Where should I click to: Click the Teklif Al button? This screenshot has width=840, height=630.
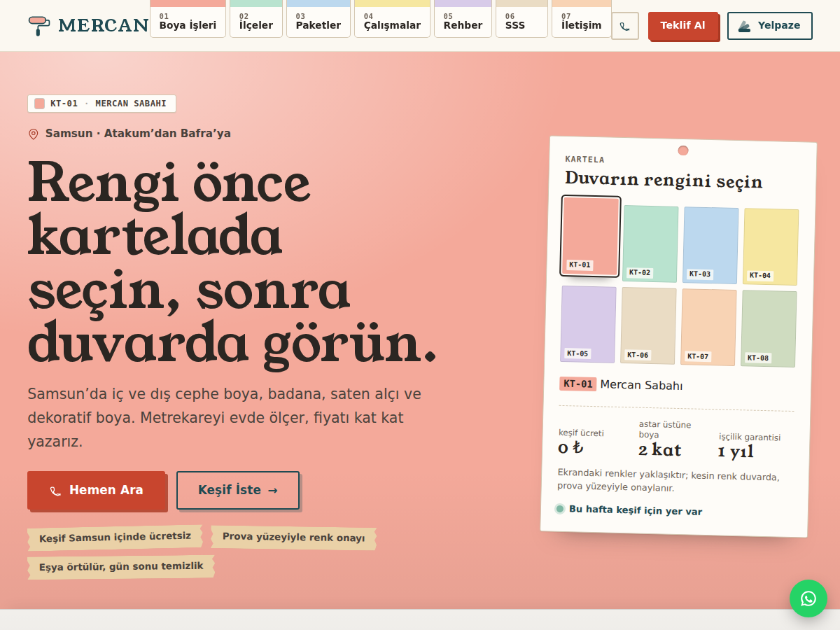(x=683, y=26)
